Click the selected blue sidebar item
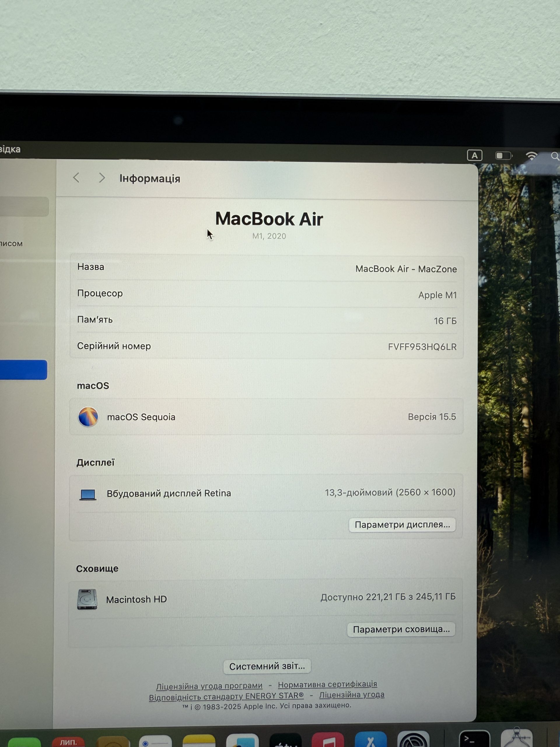This screenshot has height=747, width=560. 23,369
